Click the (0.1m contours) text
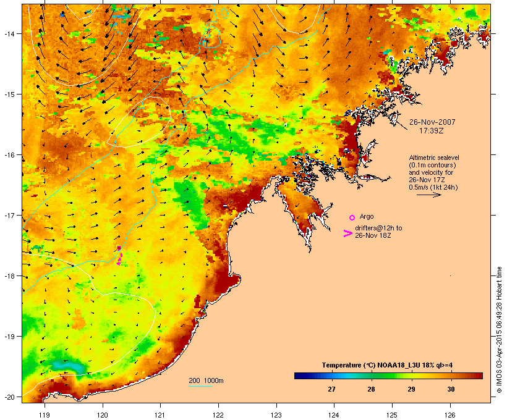The width and height of the screenshot is (507, 420). click(x=432, y=165)
